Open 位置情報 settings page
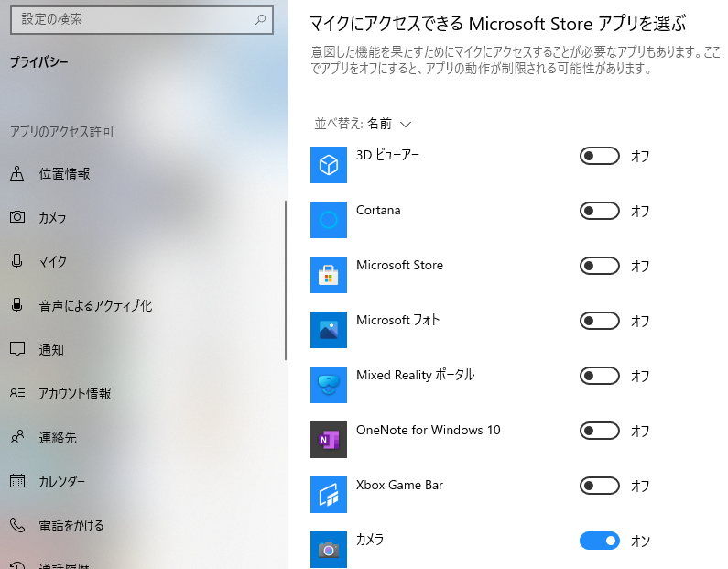Viewport: 728px width, 569px height. (142, 173)
